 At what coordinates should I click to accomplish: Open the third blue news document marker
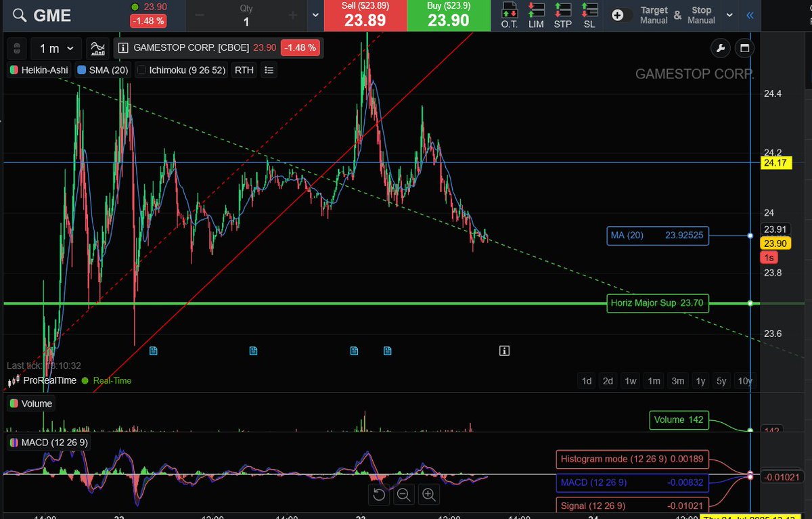click(354, 351)
